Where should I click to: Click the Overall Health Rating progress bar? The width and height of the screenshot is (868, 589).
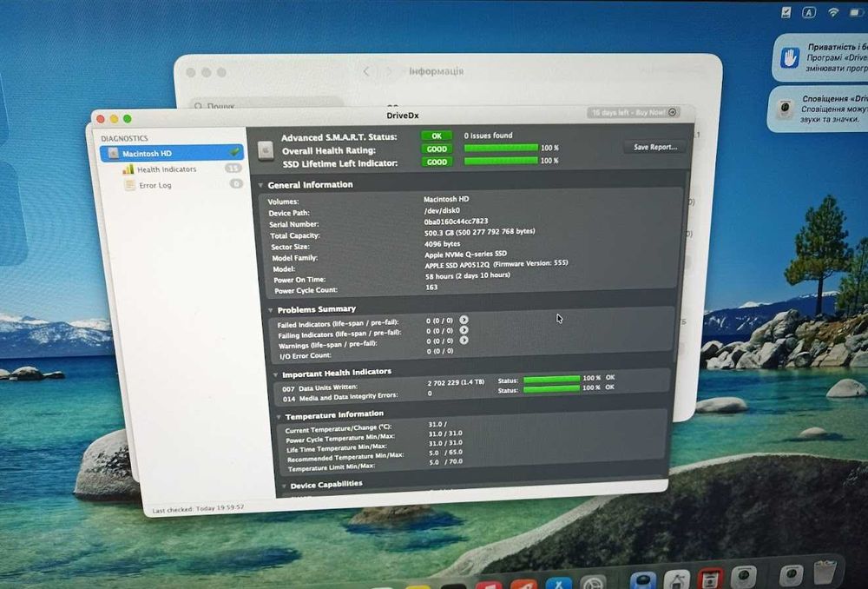(501, 148)
